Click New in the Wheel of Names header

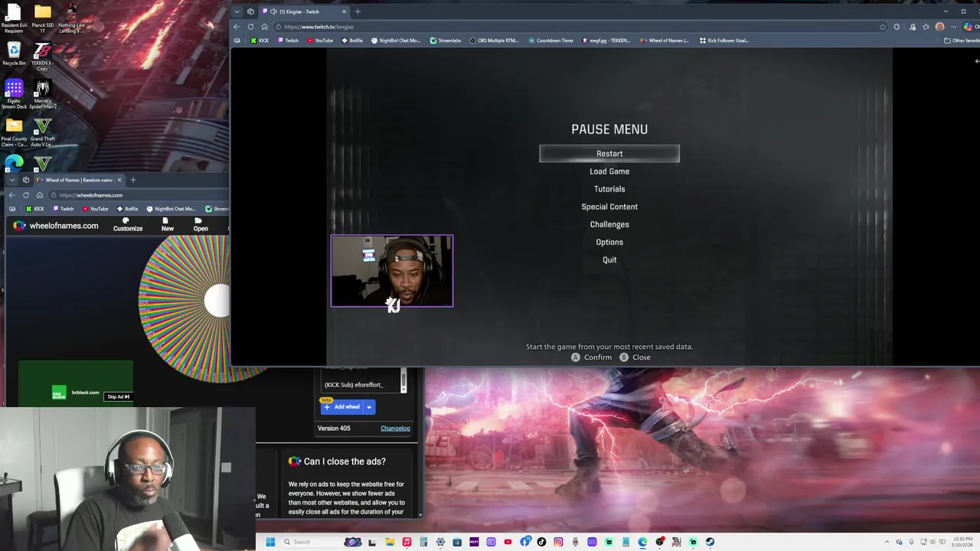pos(167,224)
